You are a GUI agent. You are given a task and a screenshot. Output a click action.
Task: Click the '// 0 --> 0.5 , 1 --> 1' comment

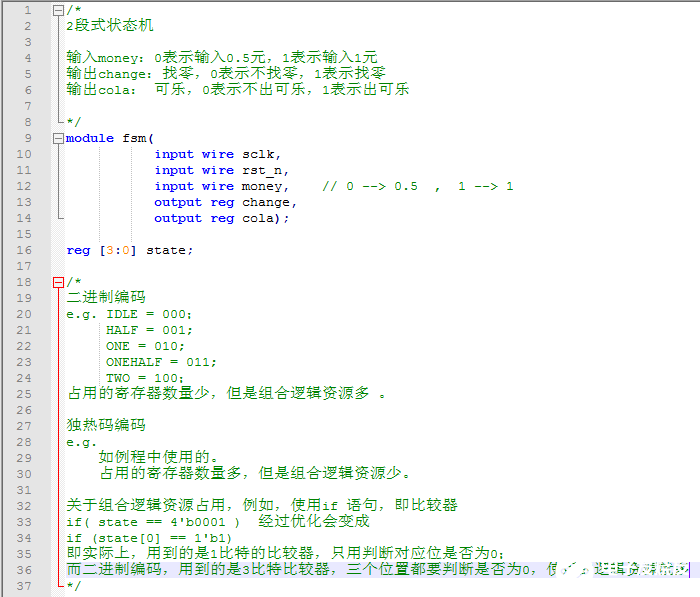click(418, 186)
